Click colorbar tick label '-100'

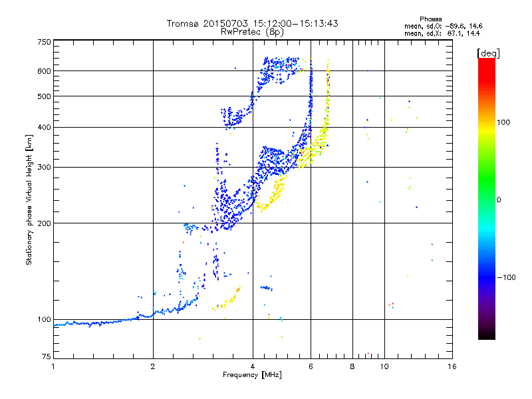pos(506,277)
